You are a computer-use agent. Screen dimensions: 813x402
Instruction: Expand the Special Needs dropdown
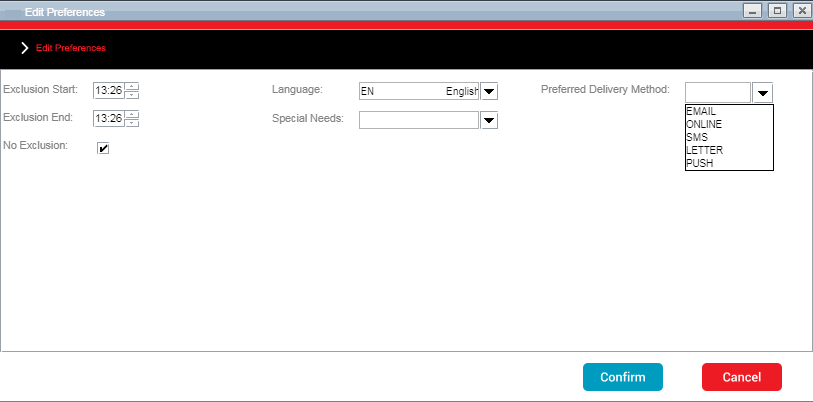click(489, 120)
